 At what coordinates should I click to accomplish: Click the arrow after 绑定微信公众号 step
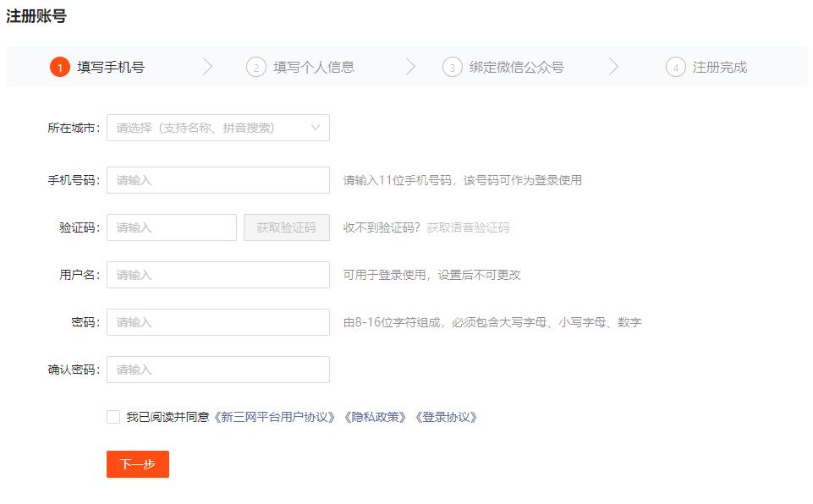614,67
